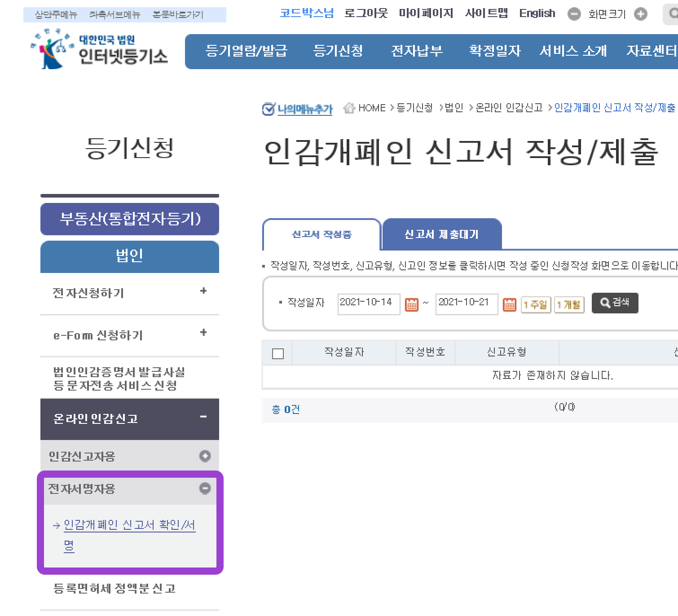Check the select-all checkbox in table header
The width and height of the screenshot is (678, 616).
pyautogui.click(x=277, y=353)
